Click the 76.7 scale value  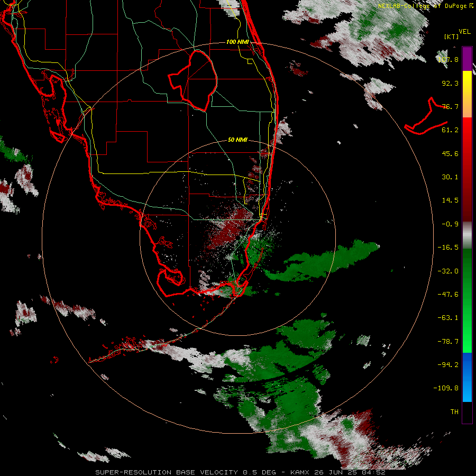pyautogui.click(x=450, y=106)
